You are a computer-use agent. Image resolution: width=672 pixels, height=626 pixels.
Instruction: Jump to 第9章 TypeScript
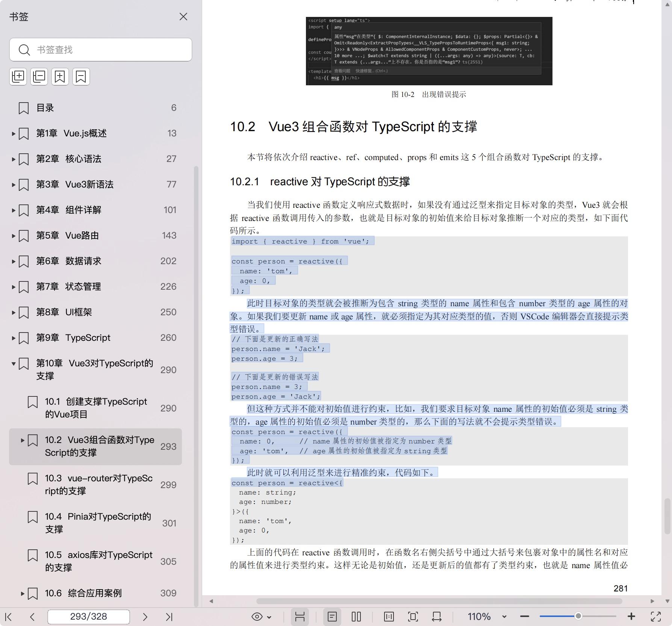(x=73, y=338)
